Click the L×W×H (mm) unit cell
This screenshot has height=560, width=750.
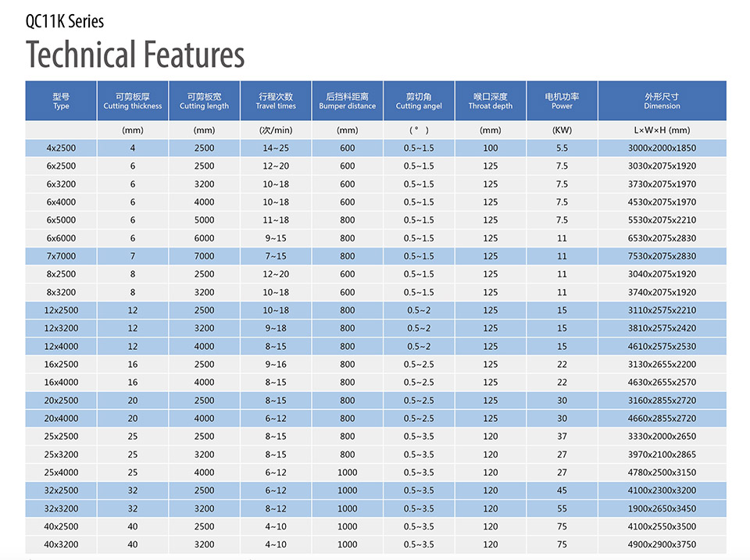coord(662,130)
